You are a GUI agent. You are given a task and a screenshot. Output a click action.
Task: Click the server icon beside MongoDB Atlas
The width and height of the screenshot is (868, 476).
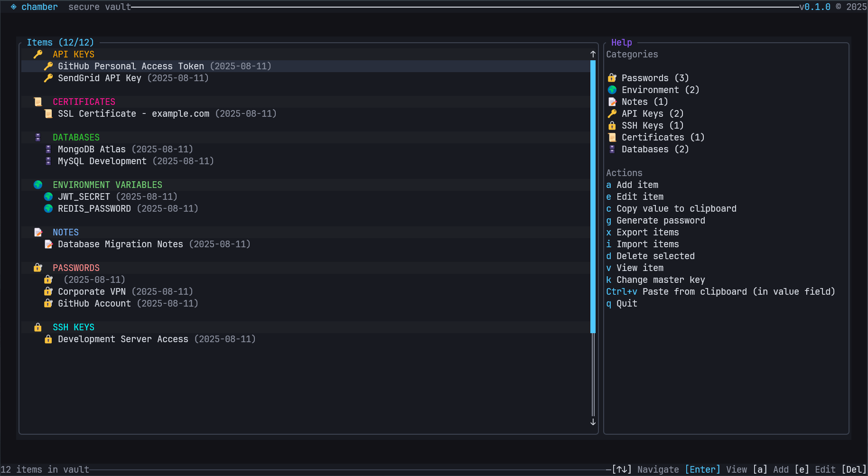pos(48,149)
